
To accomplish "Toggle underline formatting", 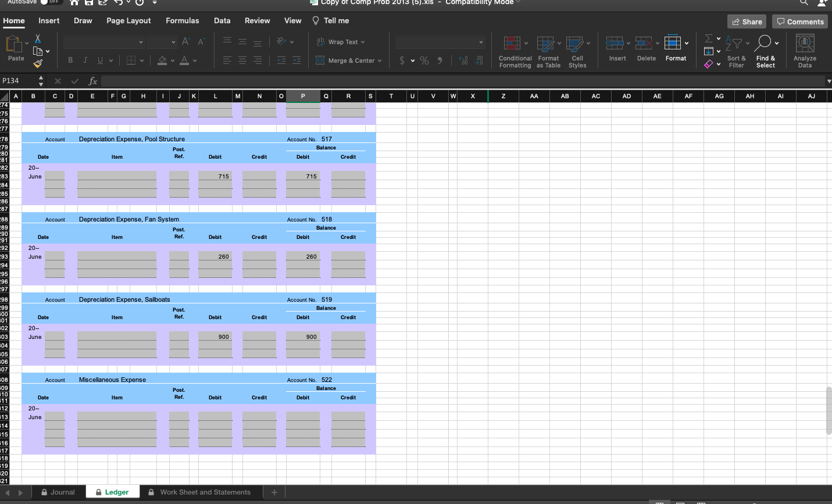I will pos(101,60).
